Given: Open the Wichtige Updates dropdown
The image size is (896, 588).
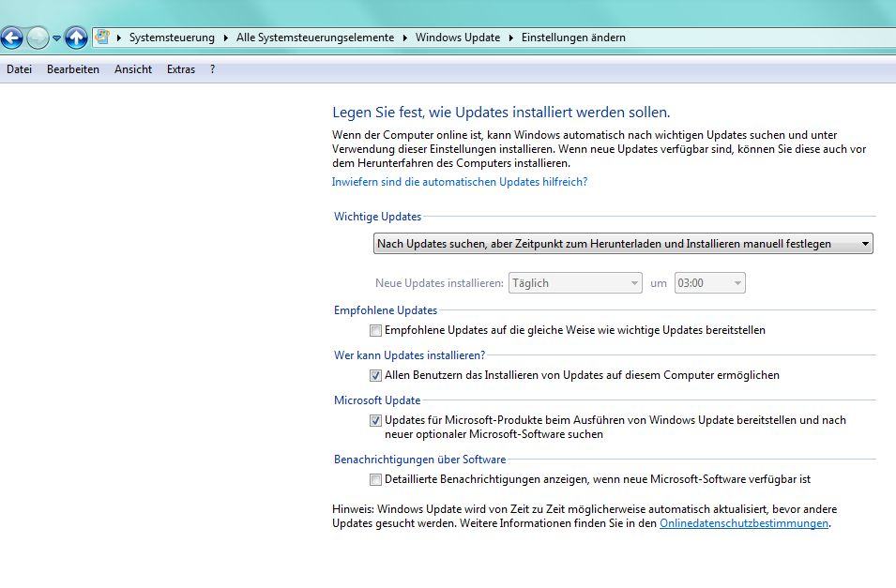Looking at the screenshot, I should 623,244.
